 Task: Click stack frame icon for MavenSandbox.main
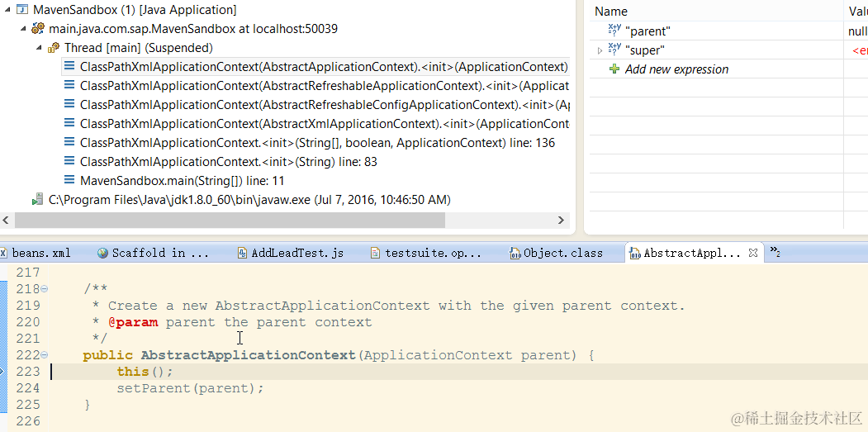69,180
